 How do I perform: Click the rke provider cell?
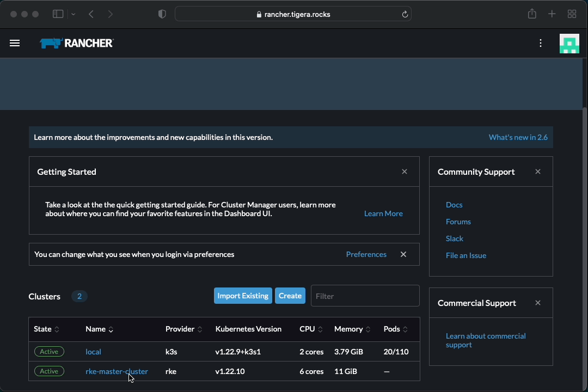click(x=170, y=371)
